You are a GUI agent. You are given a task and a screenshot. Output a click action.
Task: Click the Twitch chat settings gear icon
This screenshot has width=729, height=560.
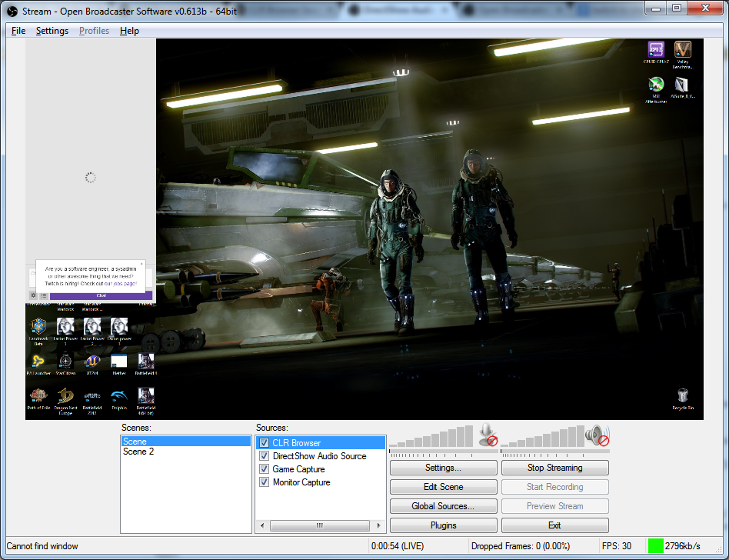(x=34, y=295)
